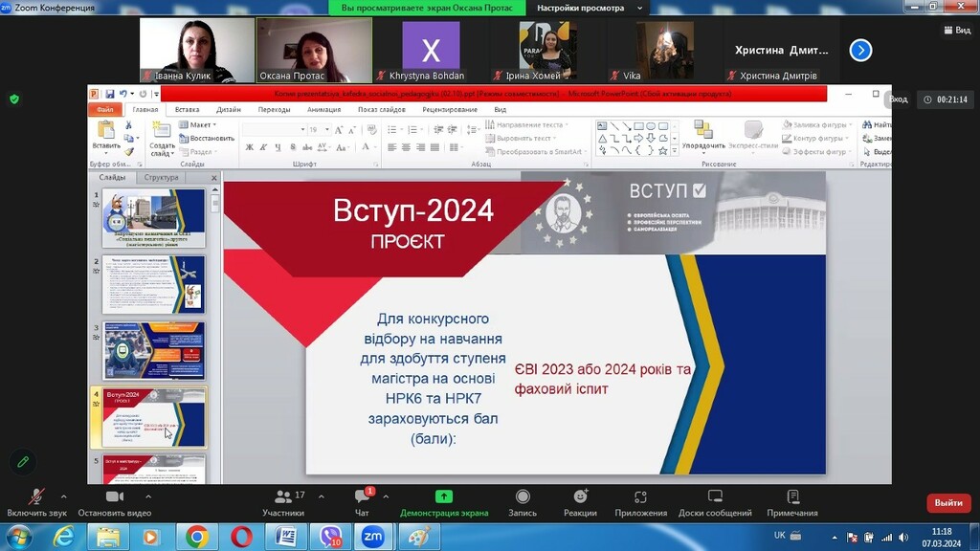Expand video options arrow next to camera
Viewport: 980px width, 551px height.
148,496
